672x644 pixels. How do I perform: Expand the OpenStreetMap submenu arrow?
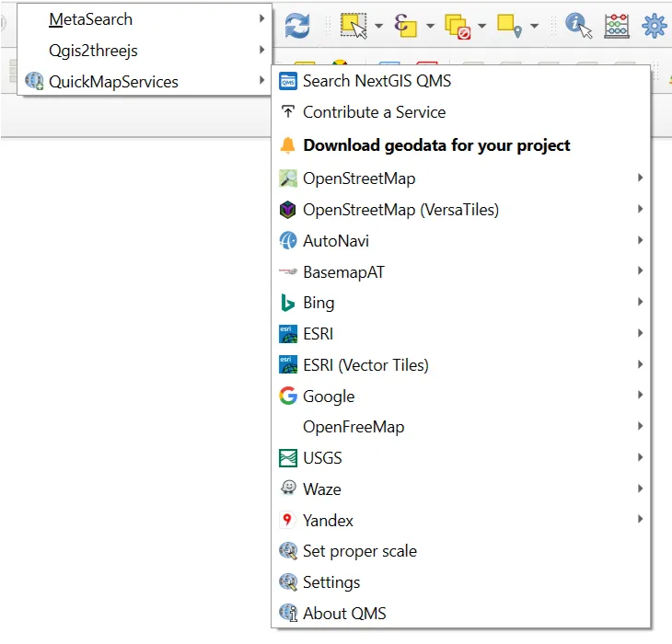click(641, 178)
